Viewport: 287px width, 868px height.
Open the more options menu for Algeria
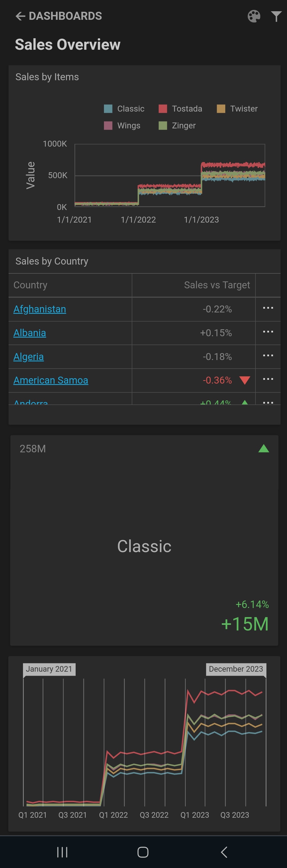click(268, 355)
